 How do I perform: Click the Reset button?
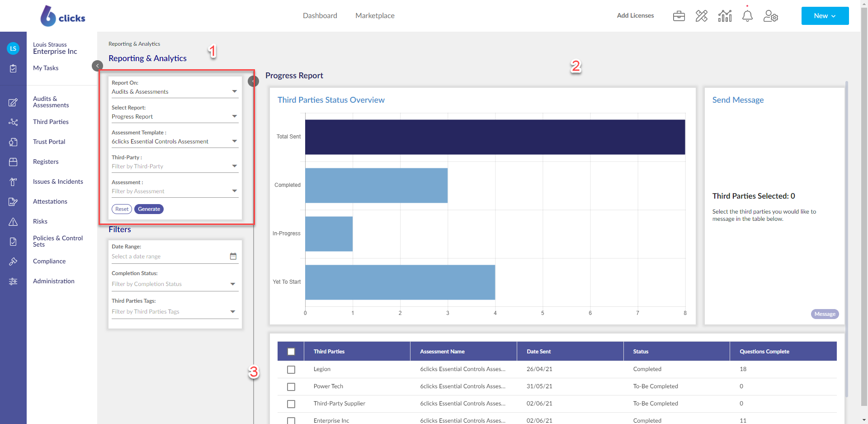pos(122,209)
